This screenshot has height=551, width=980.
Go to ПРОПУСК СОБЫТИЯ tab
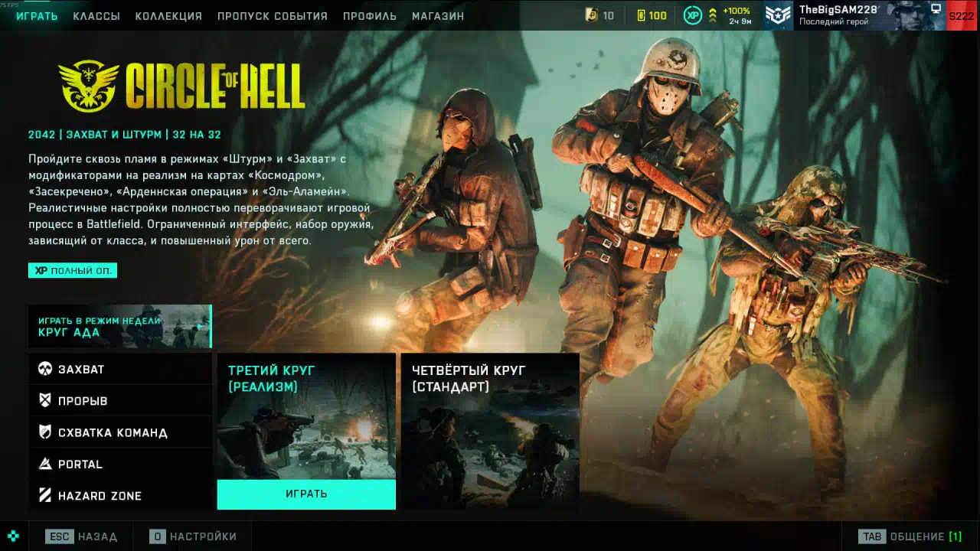[273, 16]
